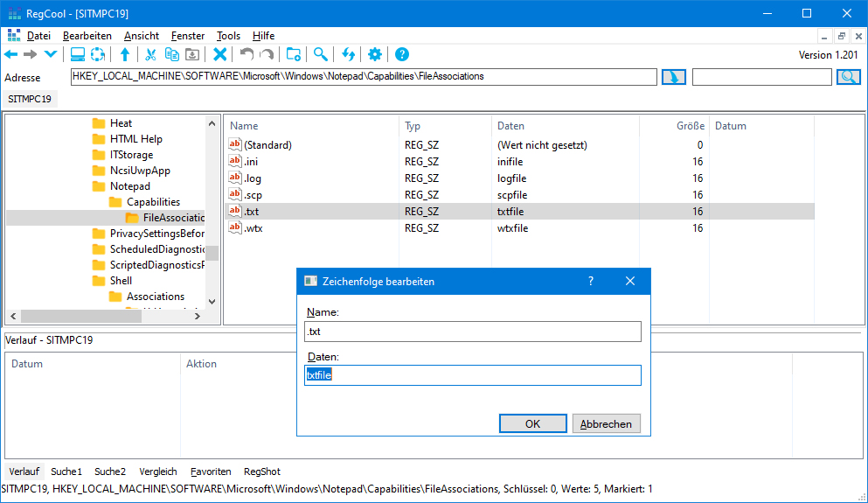Screen dimensions: 868x503
Task: Open the Ansicht menu
Action: [x=141, y=36]
